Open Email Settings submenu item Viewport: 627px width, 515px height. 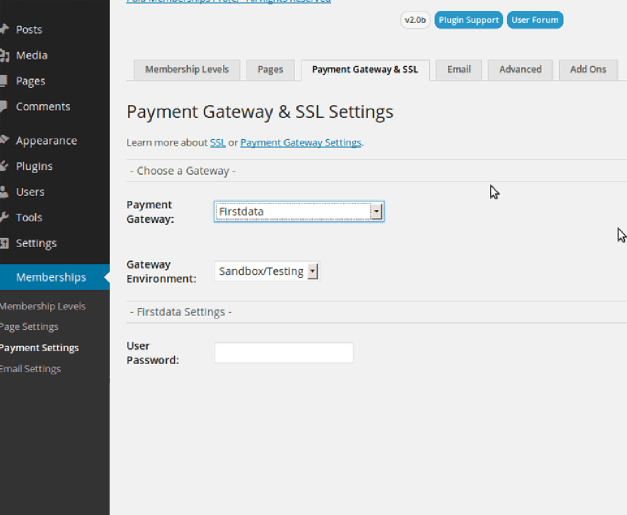coord(30,369)
